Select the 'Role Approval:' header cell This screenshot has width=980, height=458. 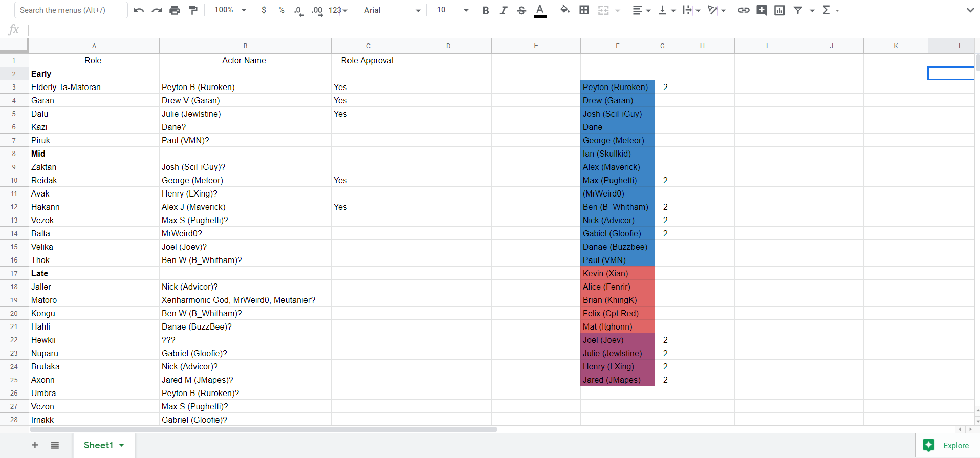[x=368, y=60]
